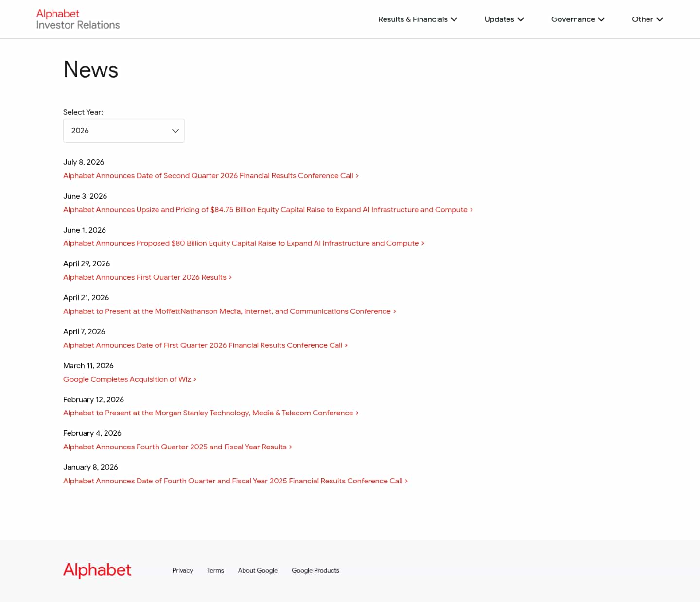Click the Alphabet Investor Relations header logo
Screen dimensions: 700x602
[78, 19]
